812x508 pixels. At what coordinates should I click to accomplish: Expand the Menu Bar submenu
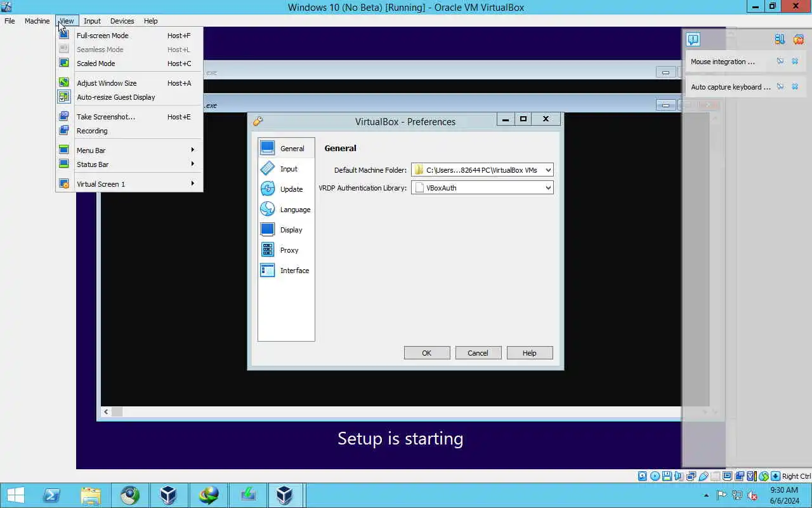point(129,150)
